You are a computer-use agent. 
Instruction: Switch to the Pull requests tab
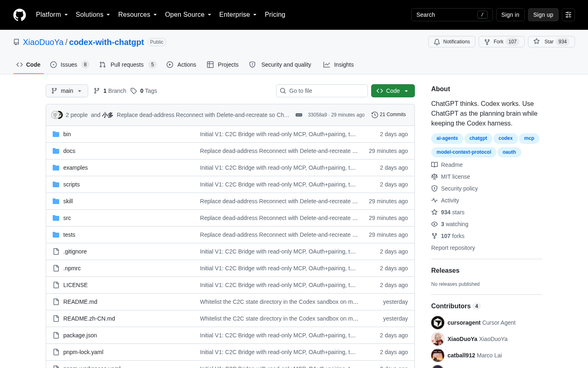[128, 65]
